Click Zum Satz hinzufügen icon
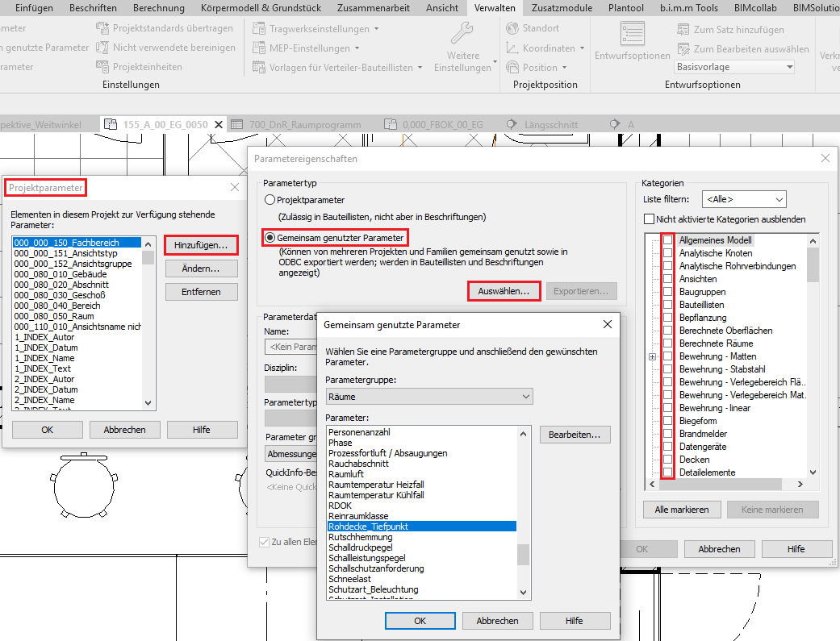Viewport: 840px width, 641px height. (x=683, y=30)
